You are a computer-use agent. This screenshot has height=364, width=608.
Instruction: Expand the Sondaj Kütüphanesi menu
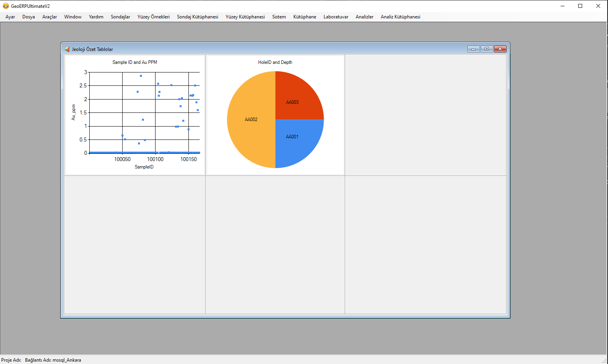[x=197, y=17]
